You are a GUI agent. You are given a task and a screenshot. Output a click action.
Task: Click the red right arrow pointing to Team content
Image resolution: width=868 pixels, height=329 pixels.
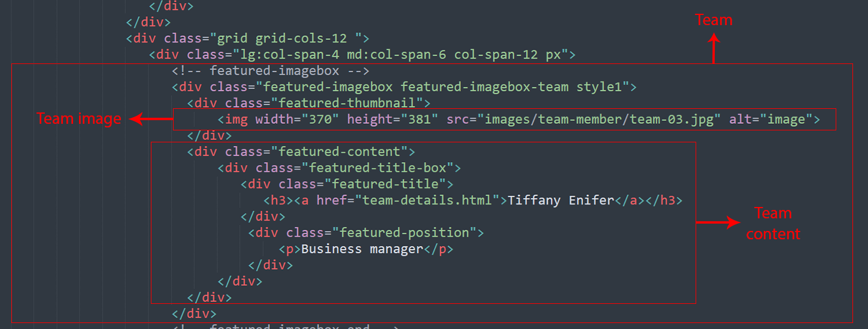718,223
